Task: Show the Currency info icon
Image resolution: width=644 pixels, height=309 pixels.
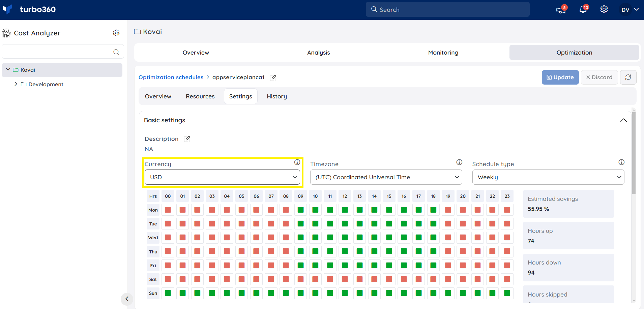Action: click(x=297, y=162)
